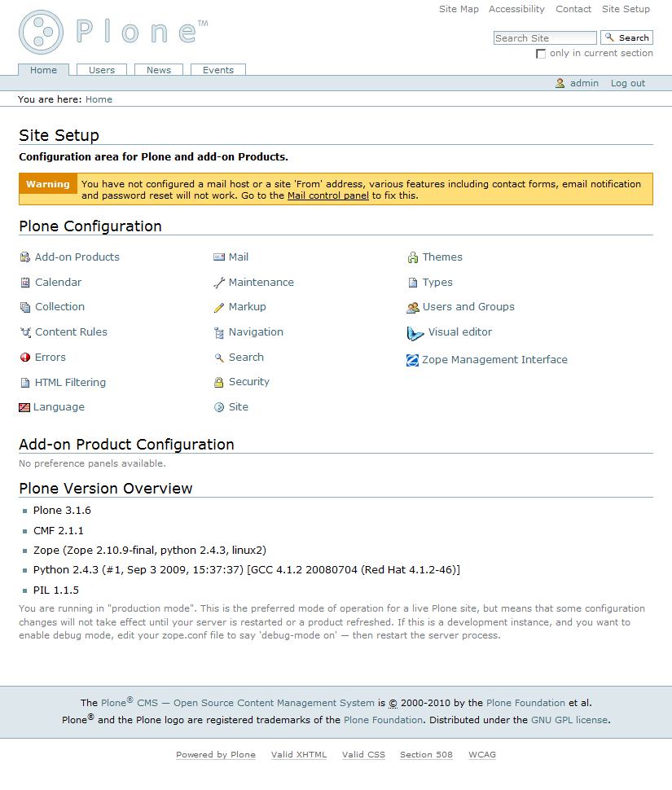
Task: Open the GNU GPL license link
Action: (x=569, y=720)
